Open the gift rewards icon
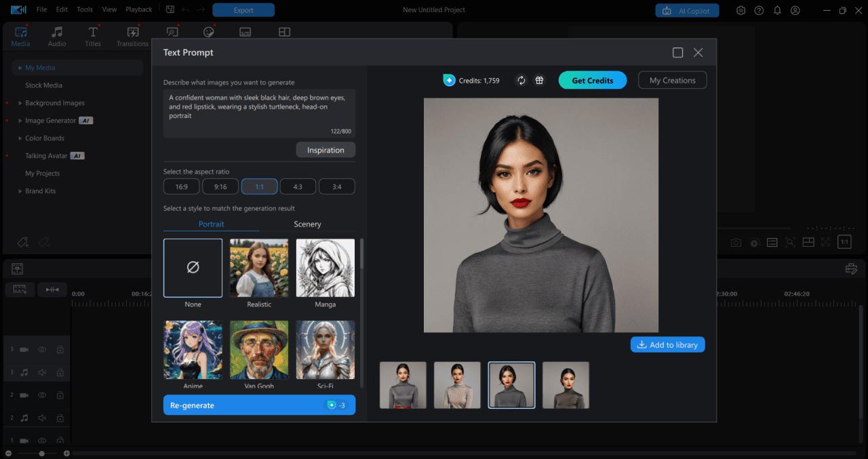Viewport: 868px width, 459px height. coord(539,80)
